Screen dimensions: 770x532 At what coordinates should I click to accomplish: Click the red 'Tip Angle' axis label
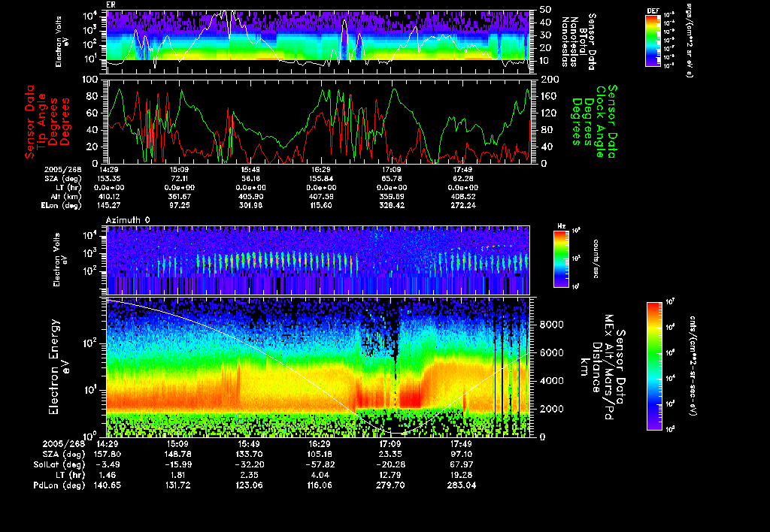[42, 121]
